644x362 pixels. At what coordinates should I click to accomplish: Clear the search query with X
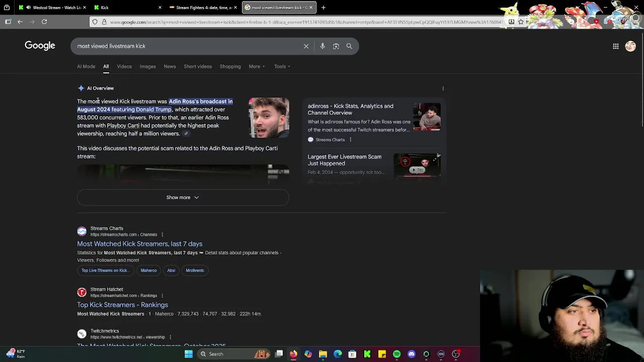pyautogui.click(x=306, y=46)
